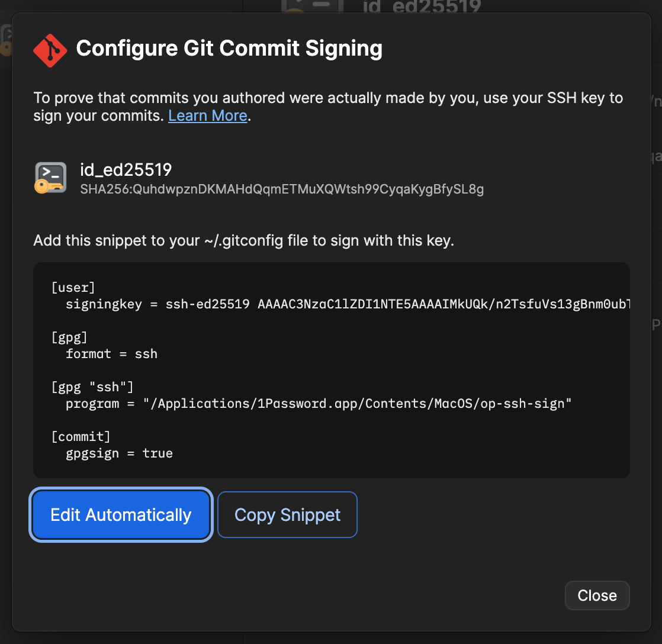This screenshot has width=662, height=644.
Task: Click the yellow key glyph in the item icon
Action: (43, 186)
